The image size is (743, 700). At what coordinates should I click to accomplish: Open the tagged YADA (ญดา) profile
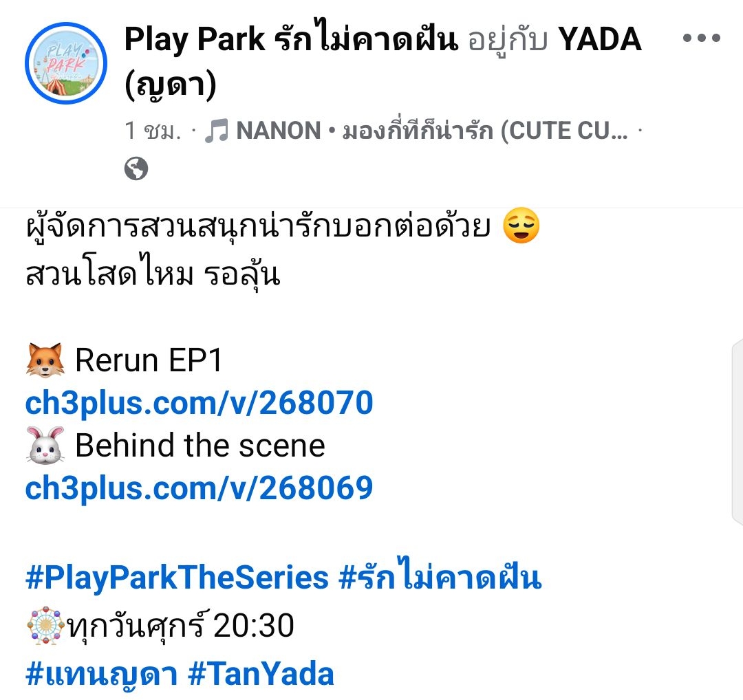383,62
